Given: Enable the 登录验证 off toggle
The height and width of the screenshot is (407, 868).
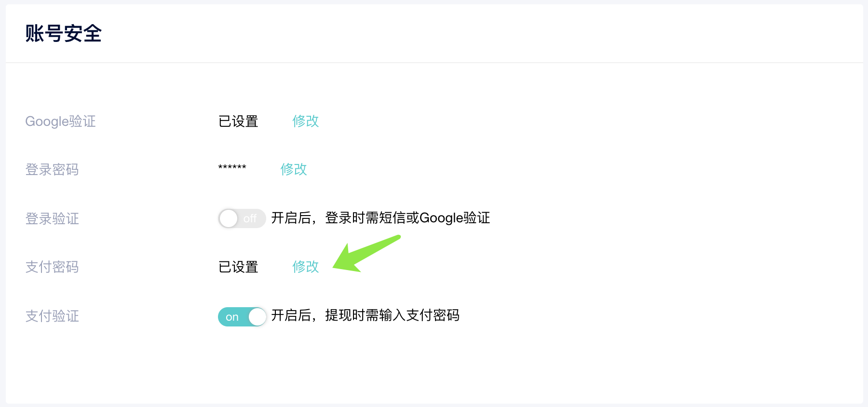Looking at the screenshot, I should 242,218.
